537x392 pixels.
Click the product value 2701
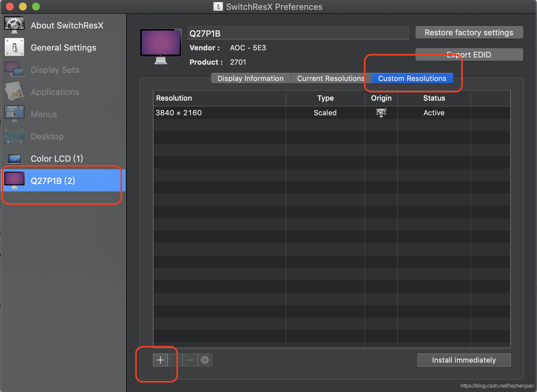coord(238,62)
